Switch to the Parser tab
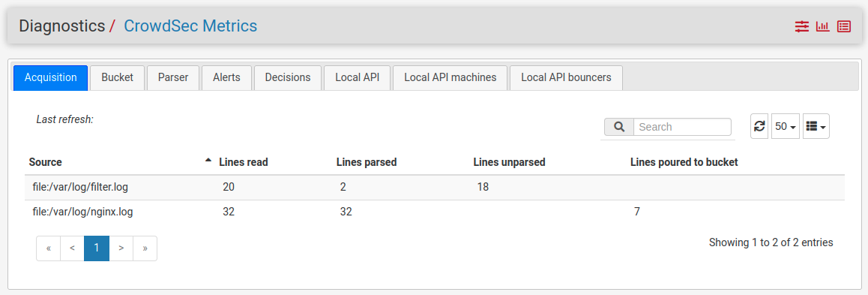This screenshot has width=868, height=295. 173,77
